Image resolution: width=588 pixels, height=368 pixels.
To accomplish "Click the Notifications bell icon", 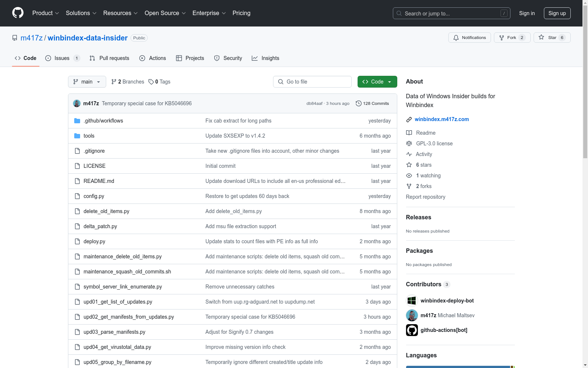I will [456, 38].
